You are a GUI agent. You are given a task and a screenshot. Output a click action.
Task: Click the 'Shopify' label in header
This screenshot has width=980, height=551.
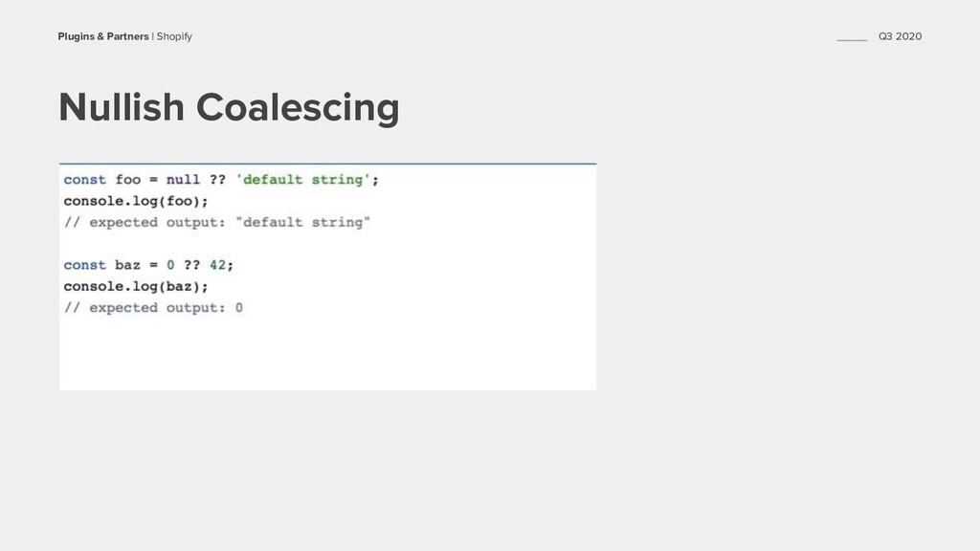point(174,36)
